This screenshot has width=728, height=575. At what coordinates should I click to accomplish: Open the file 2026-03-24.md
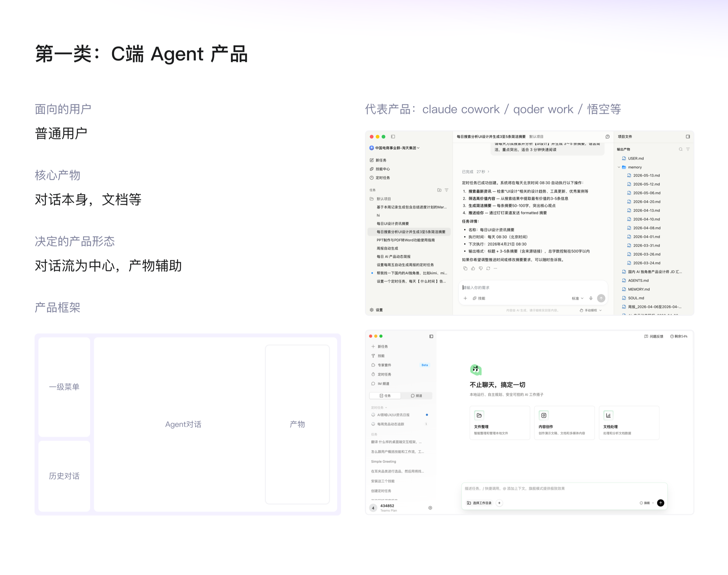tap(644, 263)
